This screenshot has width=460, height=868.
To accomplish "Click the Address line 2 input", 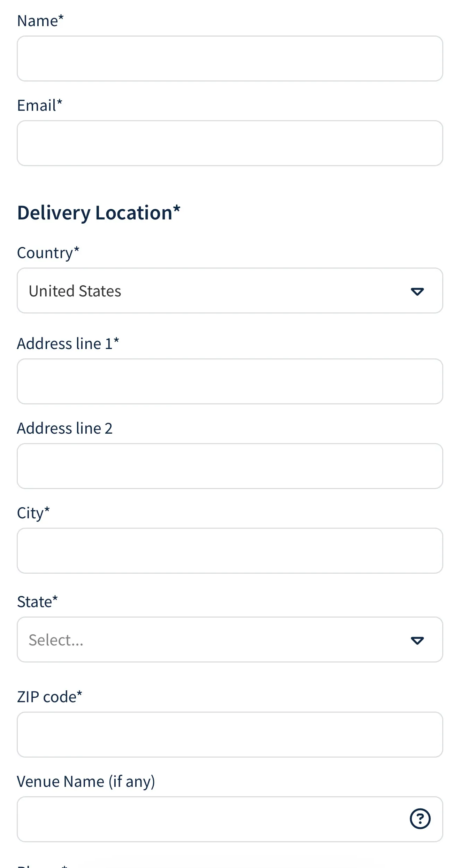I will coord(230,466).
